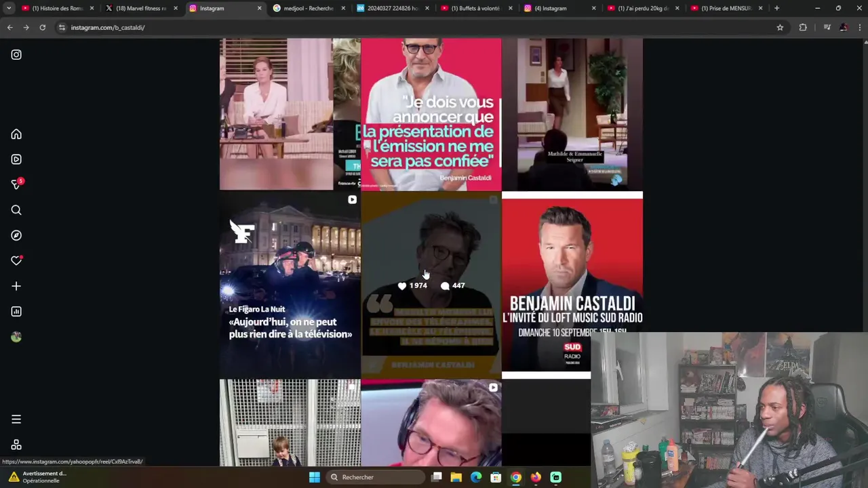This screenshot has height=488, width=868.
Task: Open the tab search dropdown arrow
Action: pos(9,8)
